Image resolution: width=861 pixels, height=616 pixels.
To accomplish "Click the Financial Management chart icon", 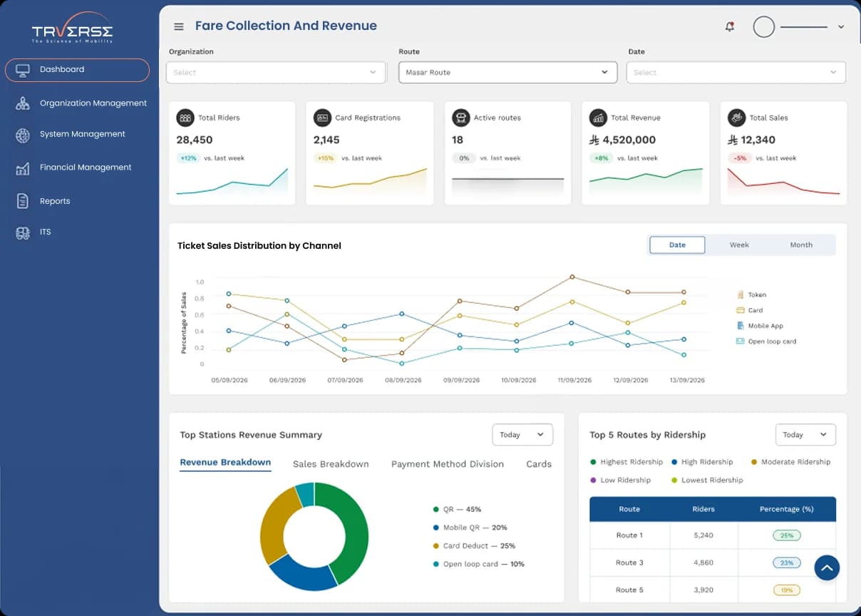I will coord(23,168).
